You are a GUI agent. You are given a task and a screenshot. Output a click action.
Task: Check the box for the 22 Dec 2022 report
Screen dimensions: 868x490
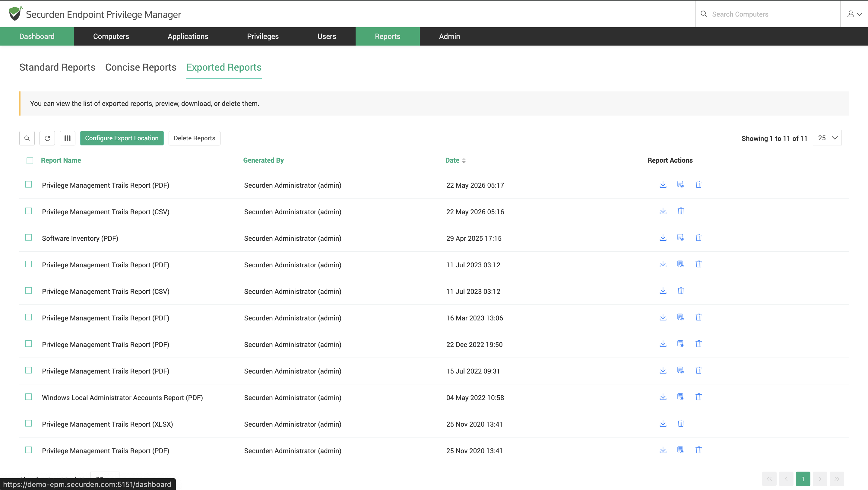point(29,344)
